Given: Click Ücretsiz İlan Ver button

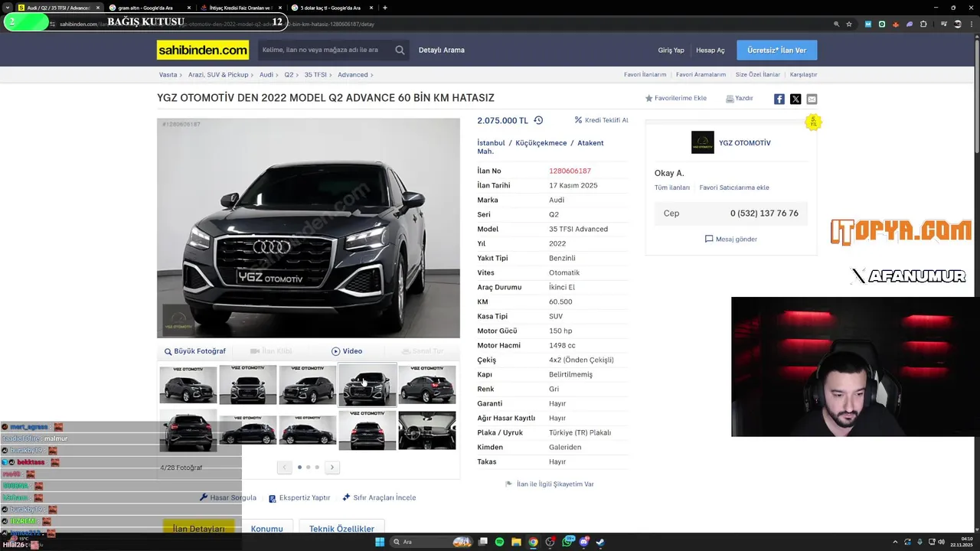Looking at the screenshot, I should pyautogui.click(x=776, y=50).
